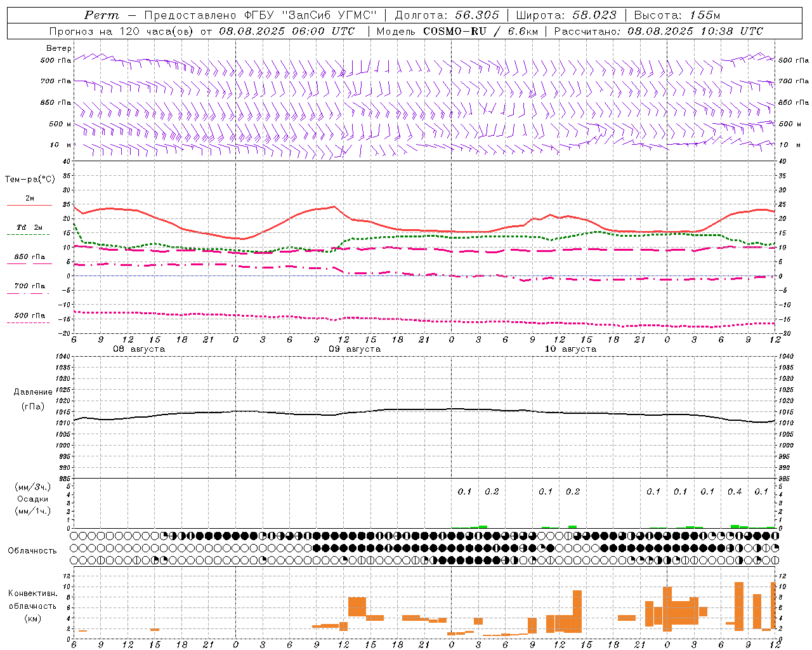Click the Высота: 155м text
Screen dimensions: 812x650
coord(678,15)
